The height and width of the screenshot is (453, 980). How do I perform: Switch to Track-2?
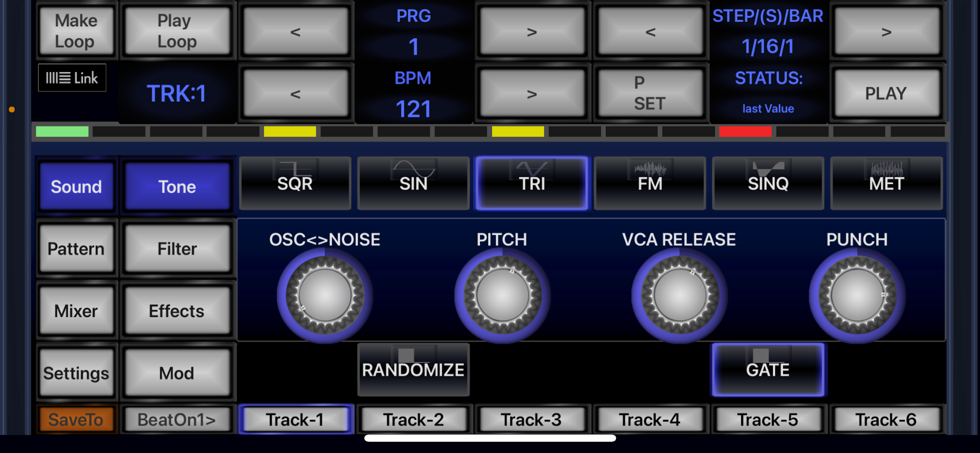(413, 419)
